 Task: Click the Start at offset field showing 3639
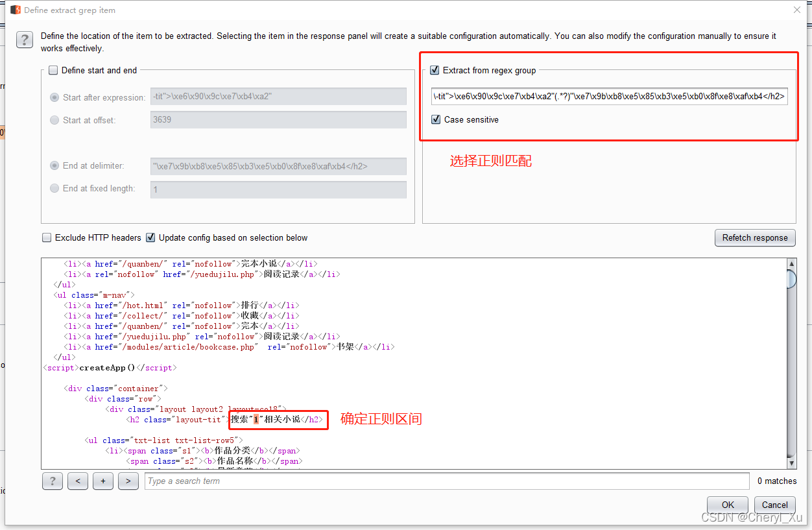point(278,119)
